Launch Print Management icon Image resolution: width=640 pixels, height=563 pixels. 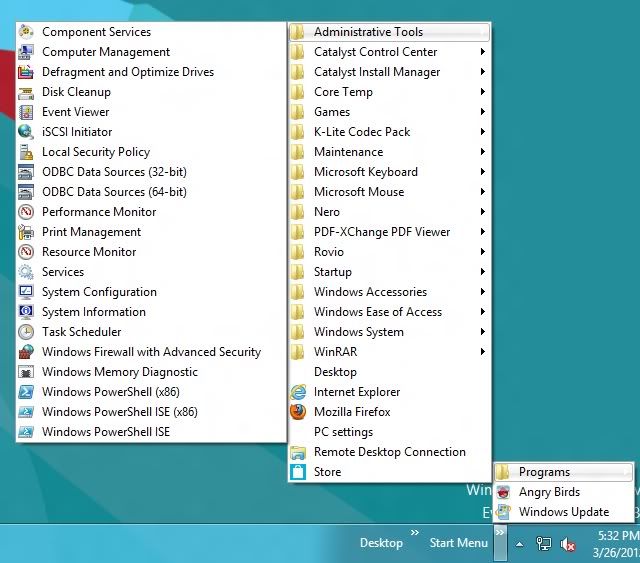(x=26, y=232)
